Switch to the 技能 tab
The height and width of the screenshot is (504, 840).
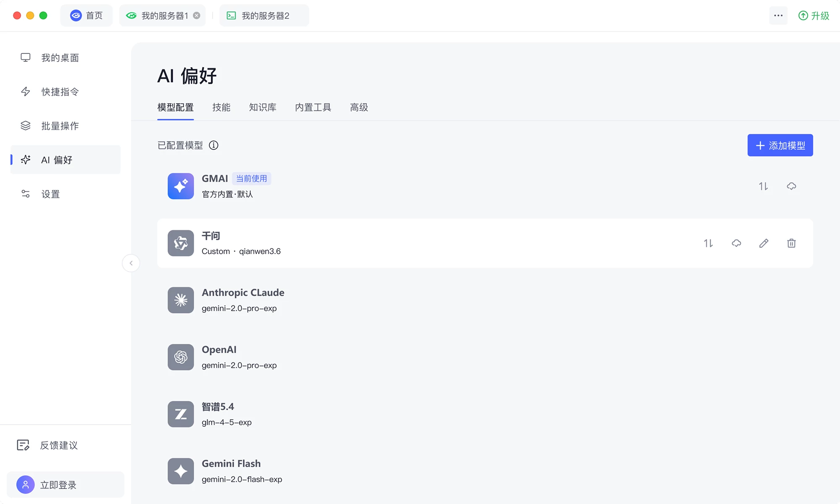[x=221, y=108]
